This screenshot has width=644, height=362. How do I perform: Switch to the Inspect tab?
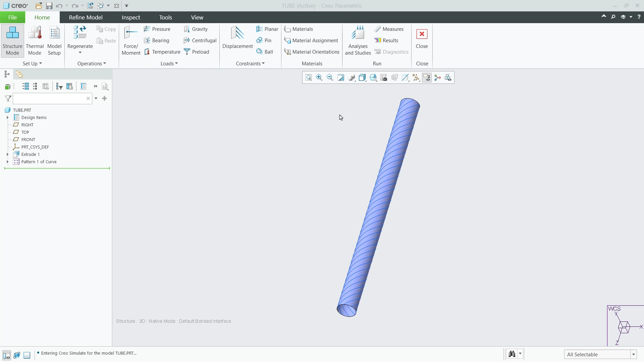click(131, 17)
